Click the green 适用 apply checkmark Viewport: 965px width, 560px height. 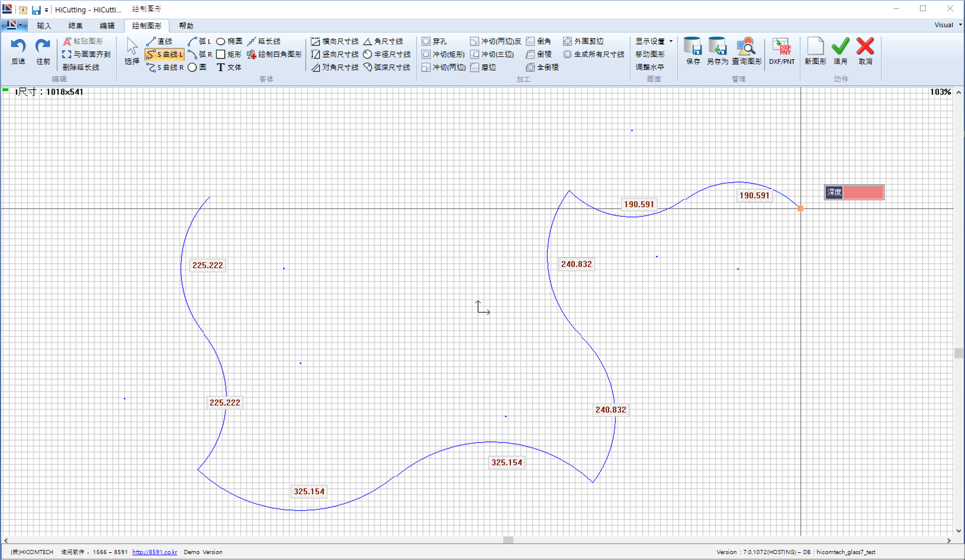click(840, 51)
